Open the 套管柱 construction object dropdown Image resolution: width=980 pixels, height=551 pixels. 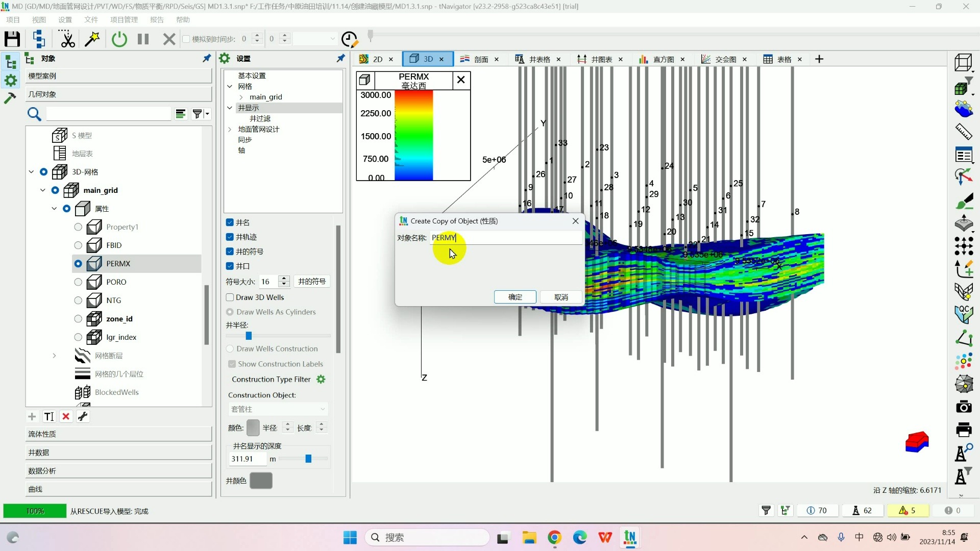[278, 409]
